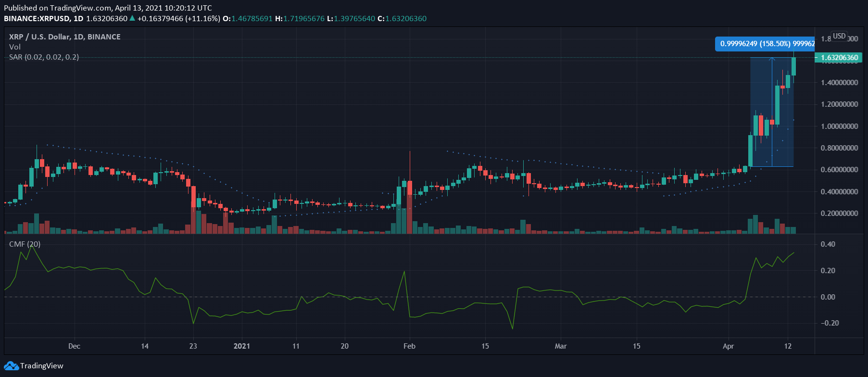Click the latest green candlestick at 1.63
This screenshot has height=377, width=868.
pos(793,66)
